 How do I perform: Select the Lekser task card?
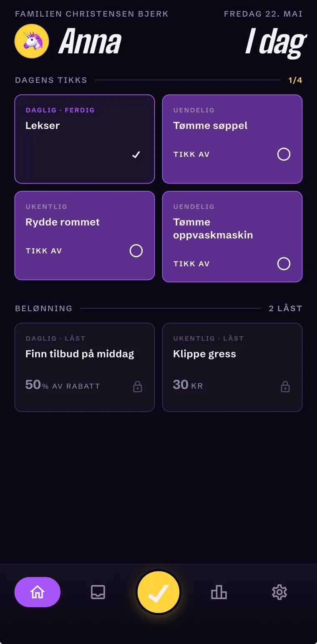coord(85,139)
